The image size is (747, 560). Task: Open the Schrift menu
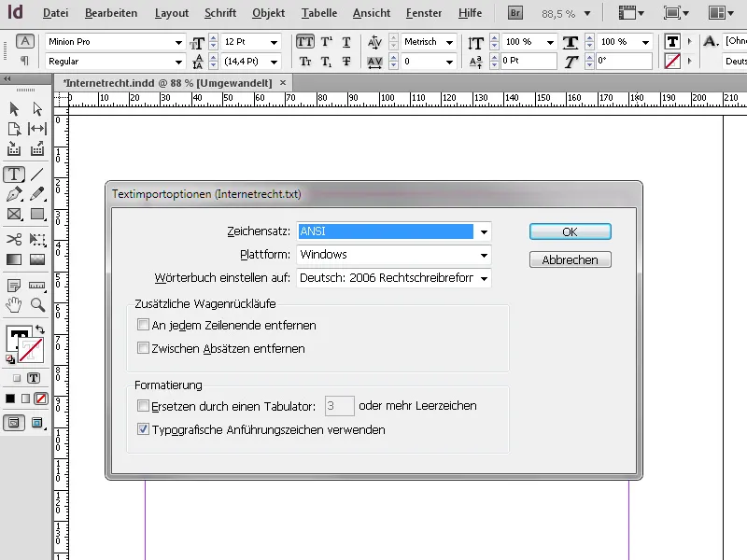(x=220, y=13)
